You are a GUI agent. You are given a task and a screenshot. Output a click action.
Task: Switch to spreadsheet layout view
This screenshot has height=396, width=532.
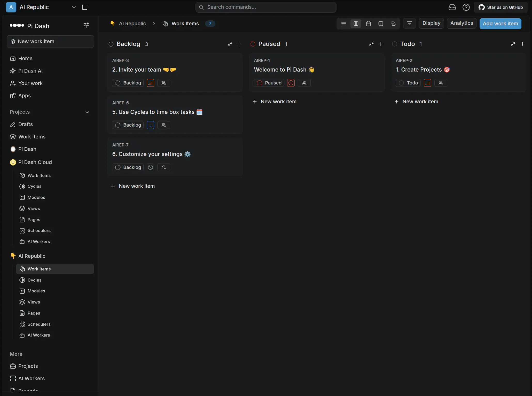[381, 24]
